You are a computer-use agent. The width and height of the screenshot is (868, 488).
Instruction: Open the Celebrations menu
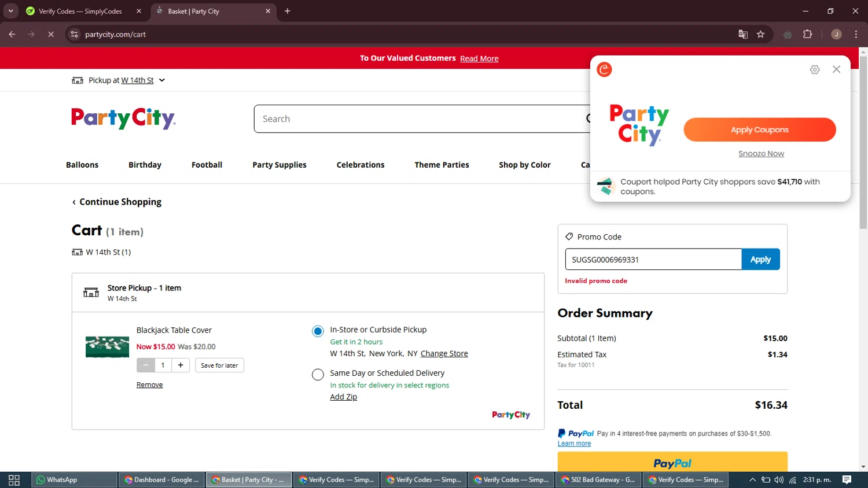pos(361,165)
